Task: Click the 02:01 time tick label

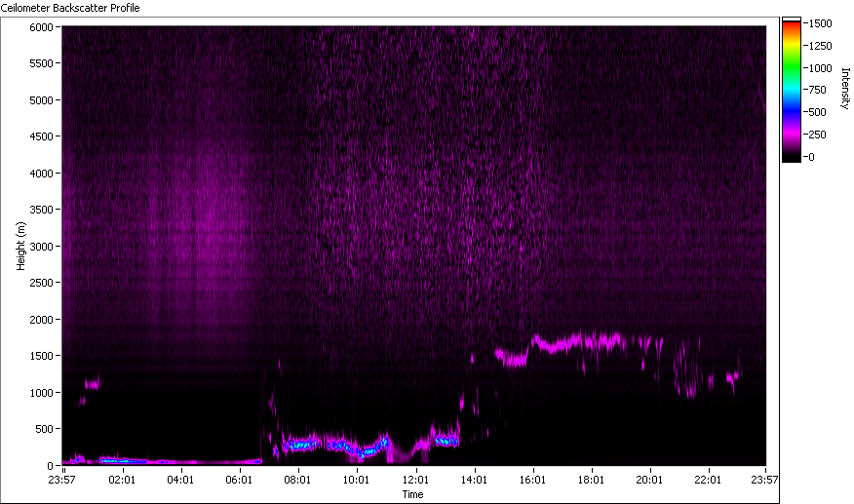Action: coord(122,480)
